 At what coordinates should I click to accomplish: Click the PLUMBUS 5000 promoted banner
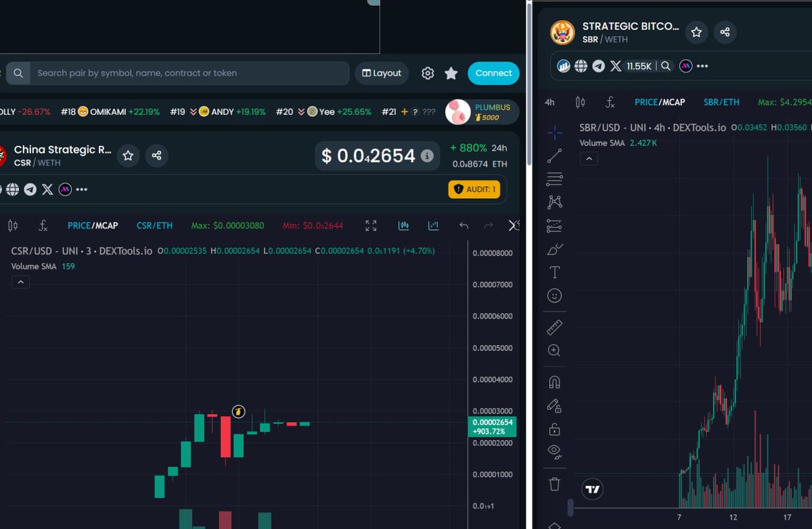[482, 112]
